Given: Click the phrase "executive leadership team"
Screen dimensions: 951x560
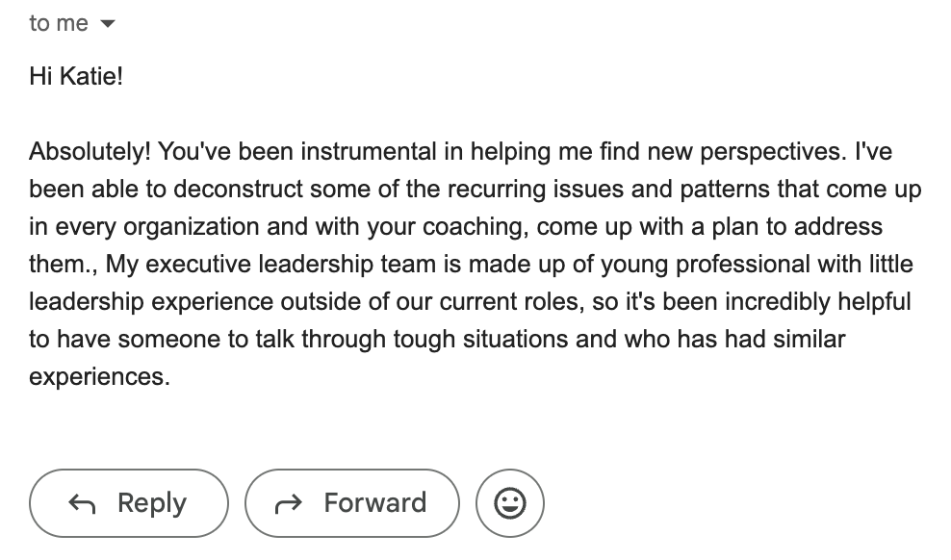Looking at the screenshot, I should click(275, 265).
